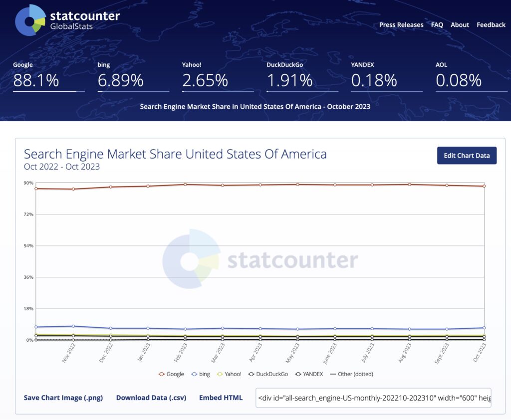
Task: Go to the About page
Action: (460, 25)
